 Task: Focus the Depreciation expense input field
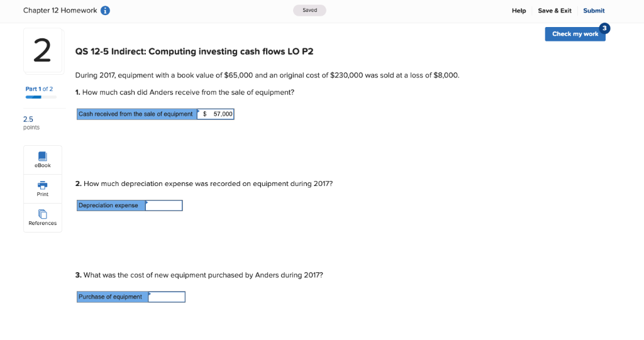pyautogui.click(x=164, y=206)
